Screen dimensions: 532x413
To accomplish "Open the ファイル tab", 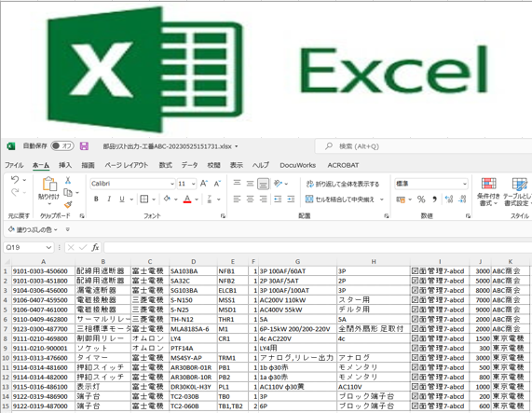I will 14,165.
